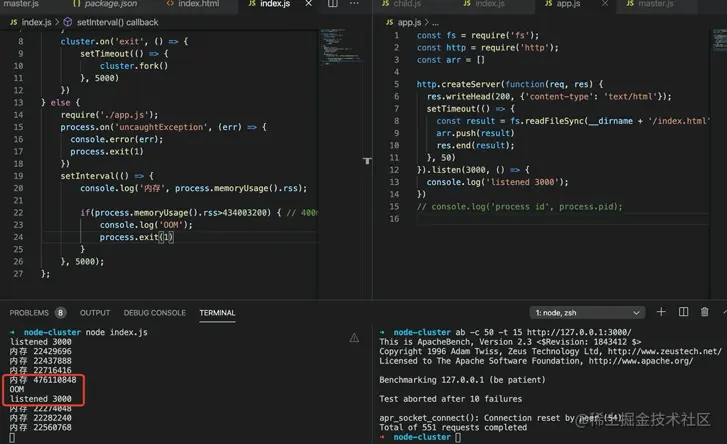The width and height of the screenshot is (727, 444).
Task: Create a new terminal with plus icon
Action: tap(661, 312)
